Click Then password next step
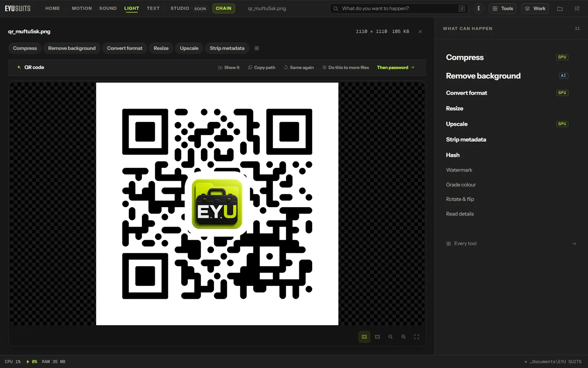The width and height of the screenshot is (588, 368). click(x=396, y=68)
